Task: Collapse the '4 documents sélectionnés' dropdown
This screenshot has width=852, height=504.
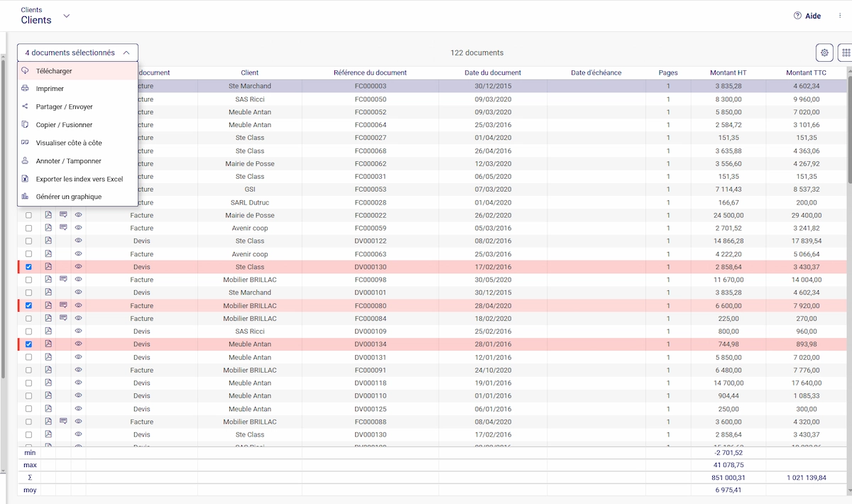Action: coord(78,53)
